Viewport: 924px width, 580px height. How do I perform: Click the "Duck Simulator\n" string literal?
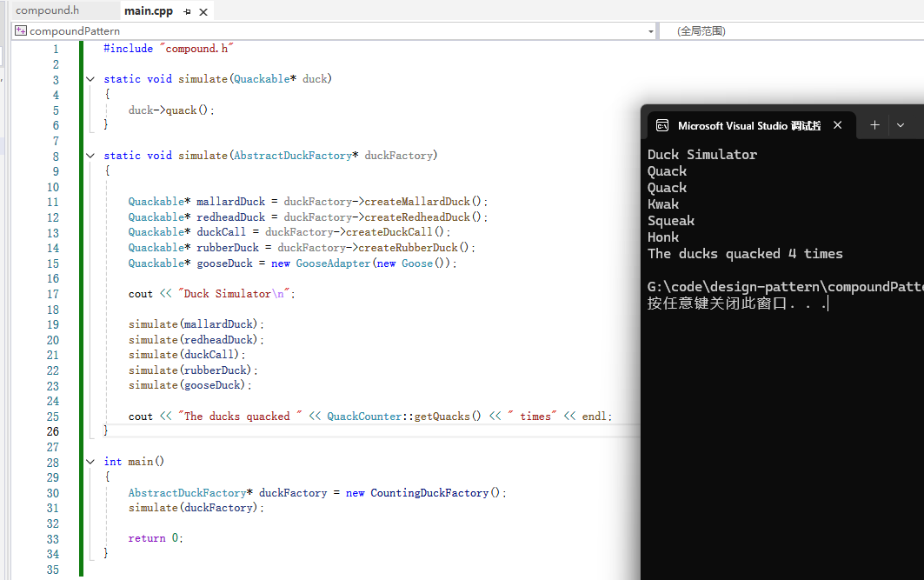235,294
